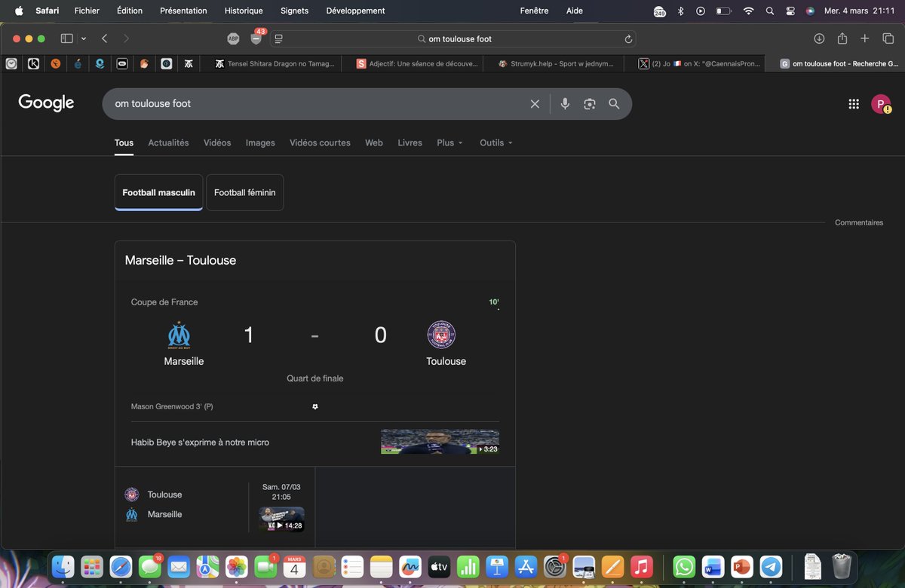Open Control Center in menu bar

click(x=790, y=11)
